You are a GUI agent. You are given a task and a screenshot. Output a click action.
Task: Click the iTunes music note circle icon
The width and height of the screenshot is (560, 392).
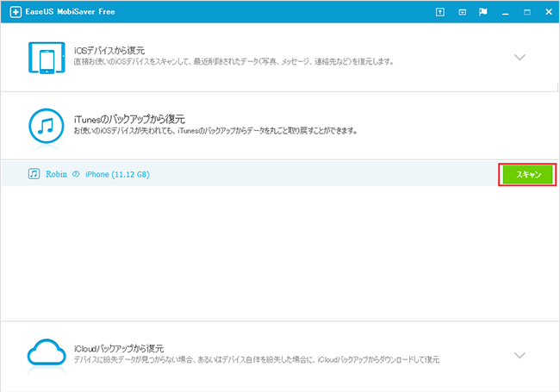point(47,126)
